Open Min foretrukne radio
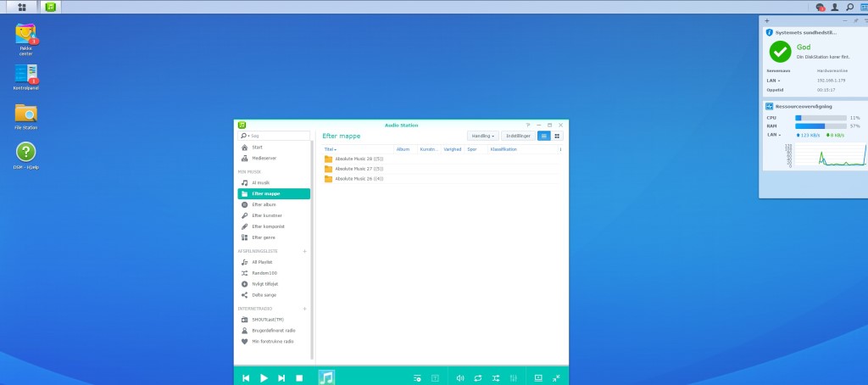The image size is (868, 385). pos(274,342)
